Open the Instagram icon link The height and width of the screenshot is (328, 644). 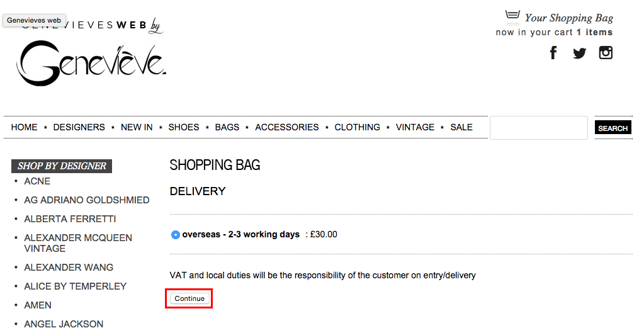point(606,52)
